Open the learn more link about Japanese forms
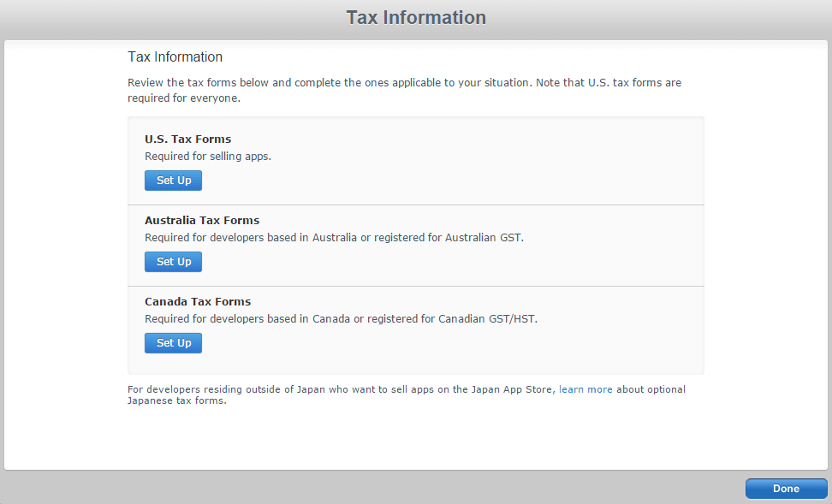The height and width of the screenshot is (504, 832). click(x=585, y=389)
